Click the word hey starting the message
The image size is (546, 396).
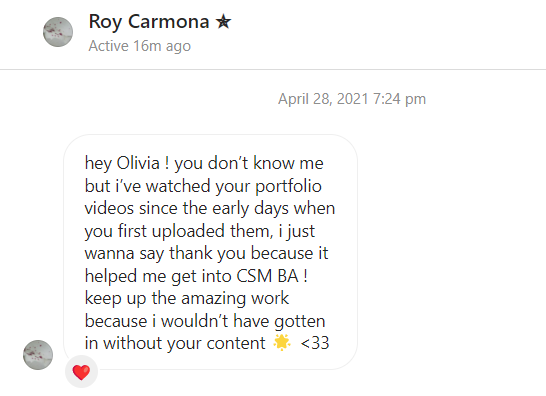[x=98, y=163]
